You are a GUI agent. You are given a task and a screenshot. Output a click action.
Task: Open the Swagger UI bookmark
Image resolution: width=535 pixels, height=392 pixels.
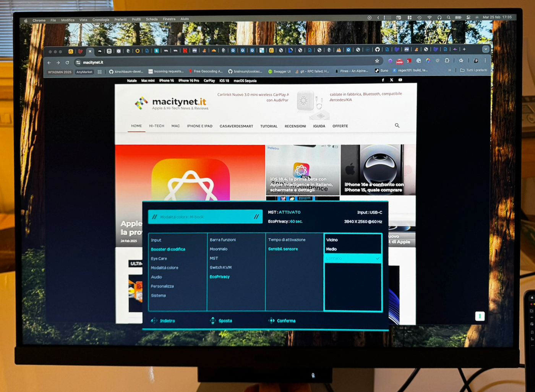point(279,71)
